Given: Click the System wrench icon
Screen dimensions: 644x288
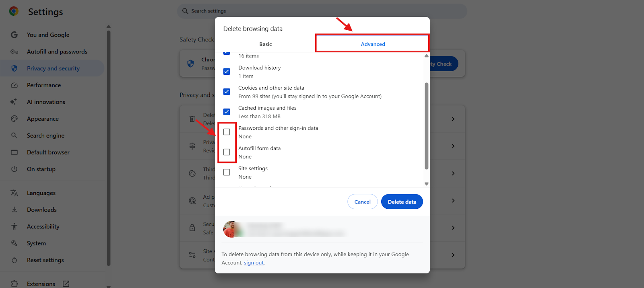Looking at the screenshot, I should (x=14, y=243).
